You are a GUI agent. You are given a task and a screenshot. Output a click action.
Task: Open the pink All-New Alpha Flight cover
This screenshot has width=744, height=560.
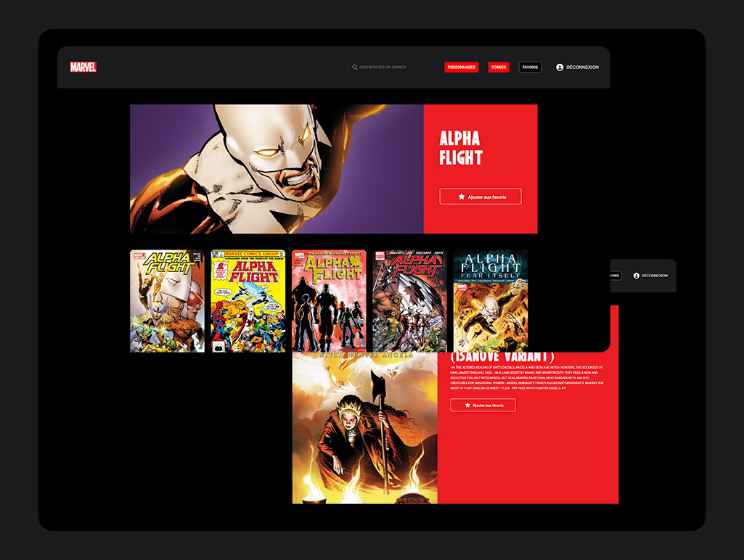tap(329, 301)
